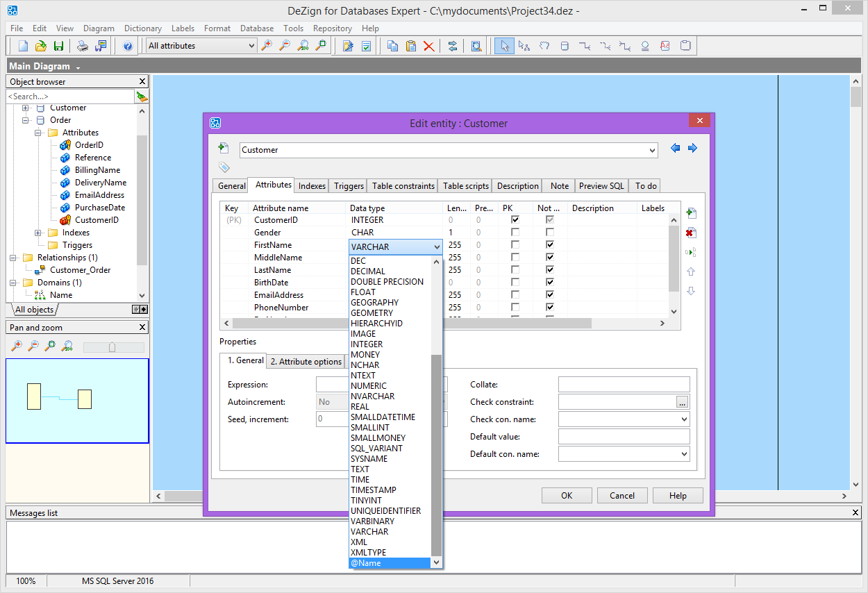
Task: Click clear search broom icon
Action: pyautogui.click(x=142, y=97)
